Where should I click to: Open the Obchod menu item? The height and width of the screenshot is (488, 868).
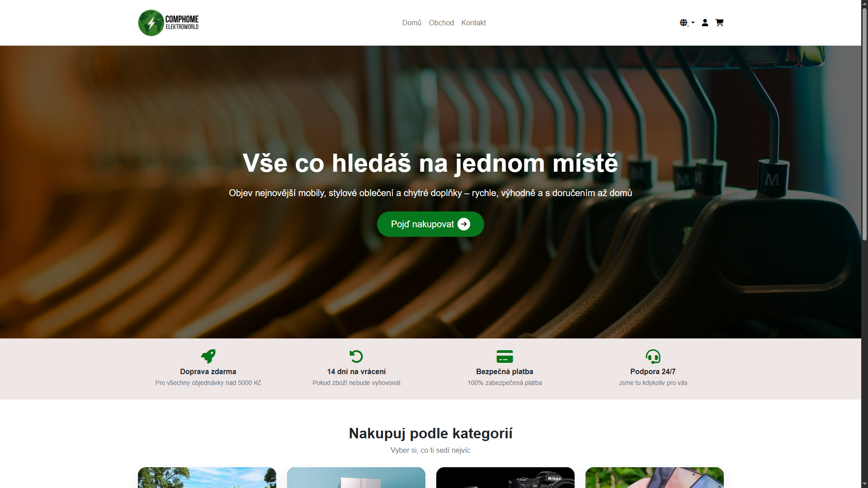441,23
